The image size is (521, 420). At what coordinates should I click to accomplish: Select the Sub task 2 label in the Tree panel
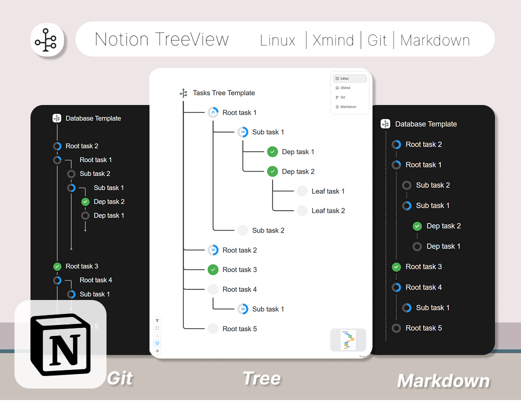click(268, 230)
